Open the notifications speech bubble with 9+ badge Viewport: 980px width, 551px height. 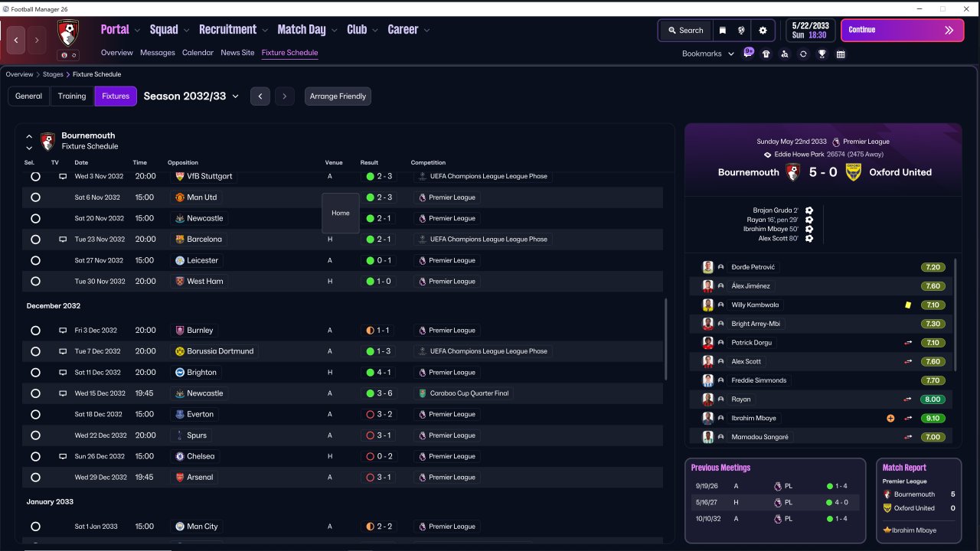(747, 54)
